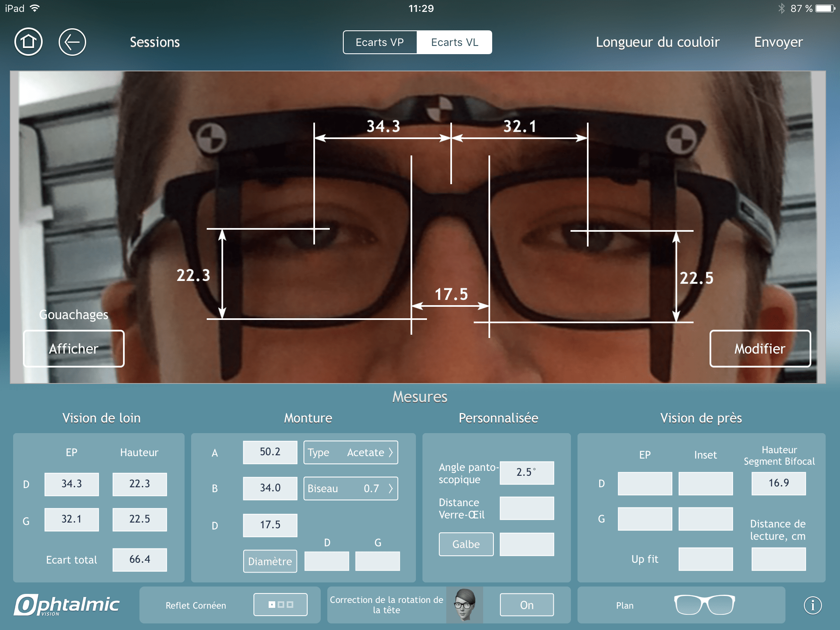Open the Biseau 0.7 selector
The height and width of the screenshot is (630, 840).
coord(351,488)
